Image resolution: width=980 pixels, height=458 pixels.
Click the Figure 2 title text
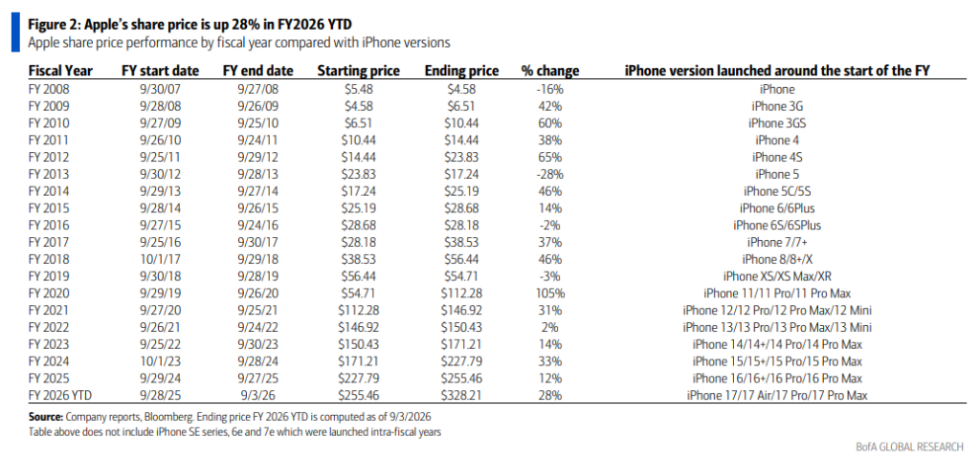[x=190, y=26]
